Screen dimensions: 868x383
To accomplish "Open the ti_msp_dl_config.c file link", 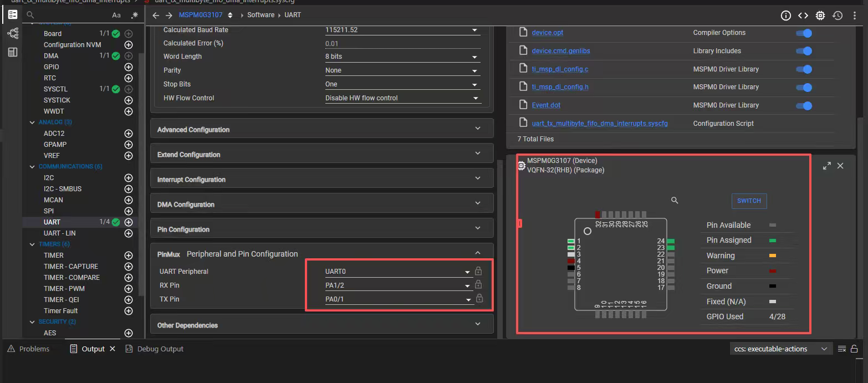I will 560,69.
